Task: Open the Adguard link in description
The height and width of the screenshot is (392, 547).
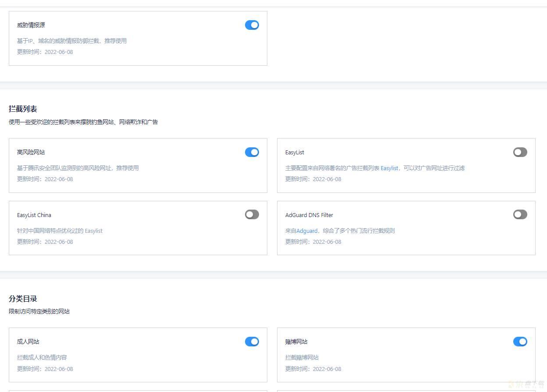Action: (307, 231)
